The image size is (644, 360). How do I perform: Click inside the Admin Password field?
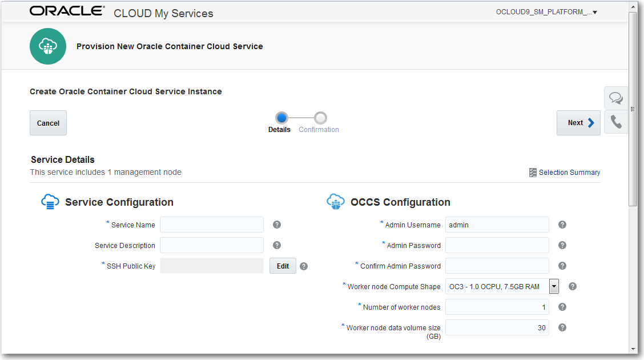(497, 245)
